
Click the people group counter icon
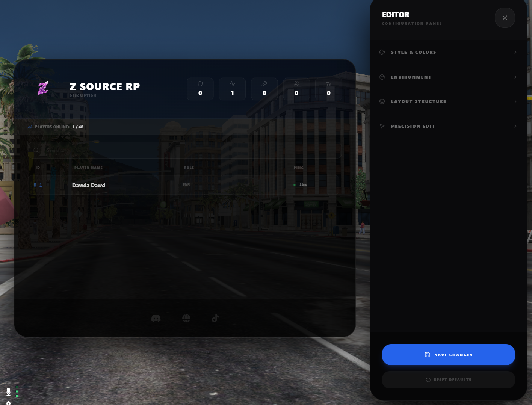pyautogui.click(x=296, y=84)
